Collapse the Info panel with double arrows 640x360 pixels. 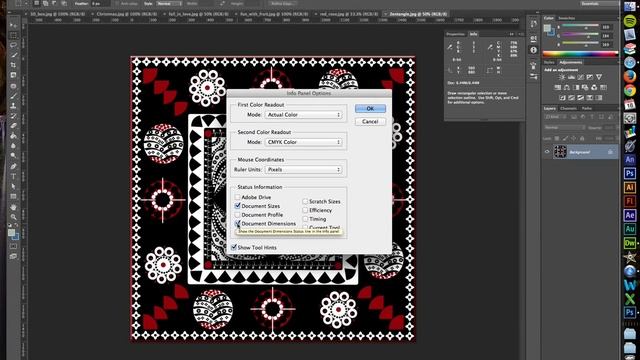tap(511, 34)
